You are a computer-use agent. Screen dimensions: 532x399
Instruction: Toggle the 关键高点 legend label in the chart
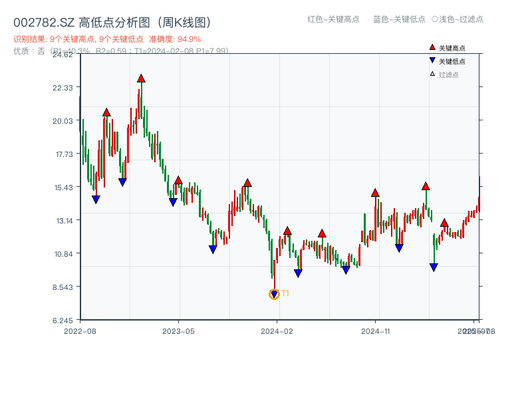click(452, 48)
